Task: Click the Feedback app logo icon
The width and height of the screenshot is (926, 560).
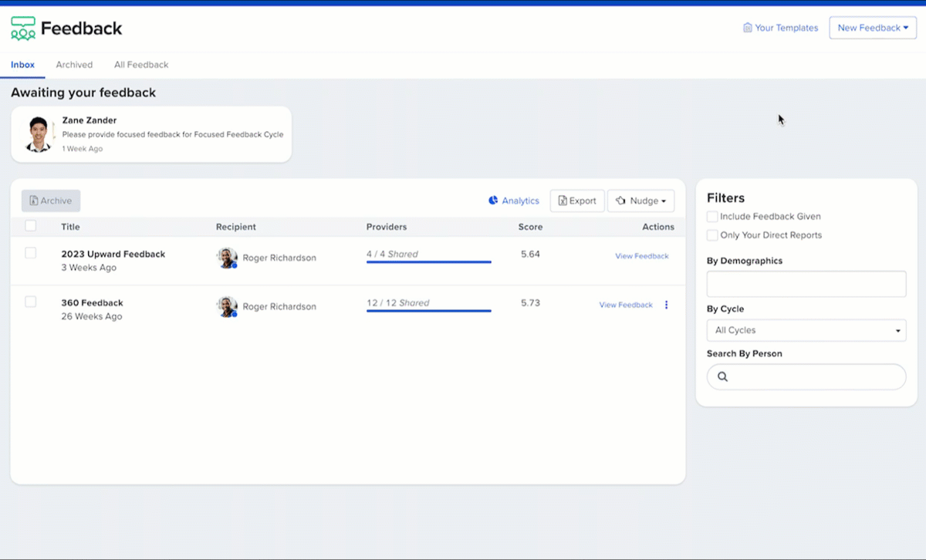Action: 23,29
